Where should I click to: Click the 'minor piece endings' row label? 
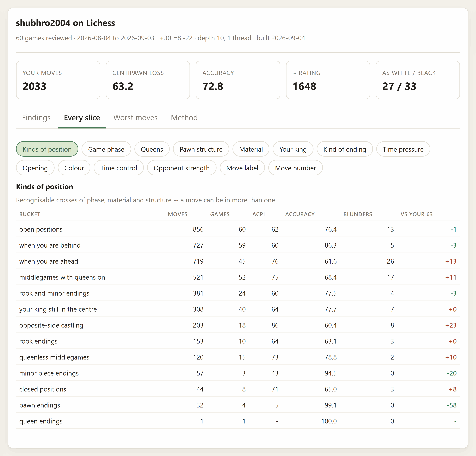pyautogui.click(x=49, y=373)
